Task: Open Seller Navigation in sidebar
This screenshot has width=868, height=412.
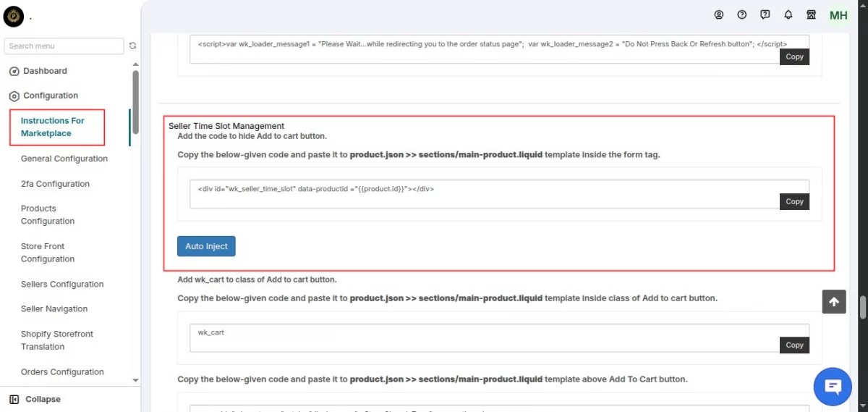Action: tap(54, 308)
